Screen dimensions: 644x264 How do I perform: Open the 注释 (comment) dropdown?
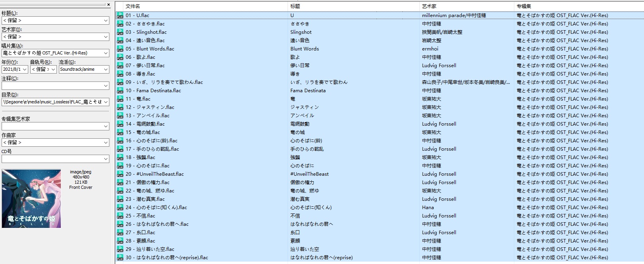click(x=106, y=85)
